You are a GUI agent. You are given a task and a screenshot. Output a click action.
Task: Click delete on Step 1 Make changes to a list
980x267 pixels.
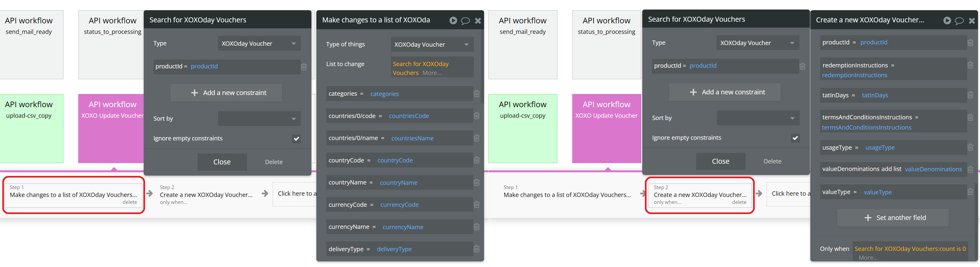(129, 202)
